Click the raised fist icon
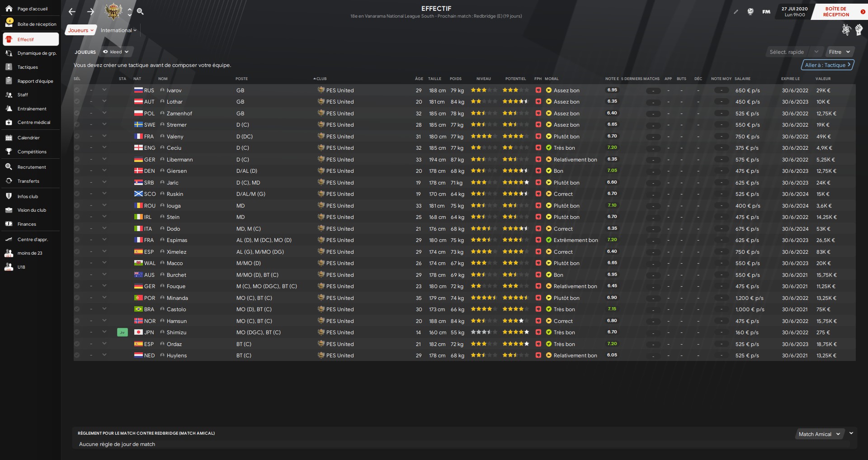 click(x=859, y=30)
